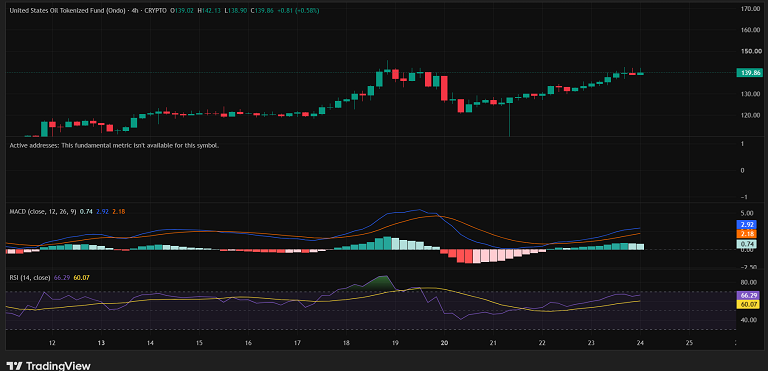Click date 13 on the time axis
The image size is (768, 371).
pyautogui.click(x=100, y=343)
